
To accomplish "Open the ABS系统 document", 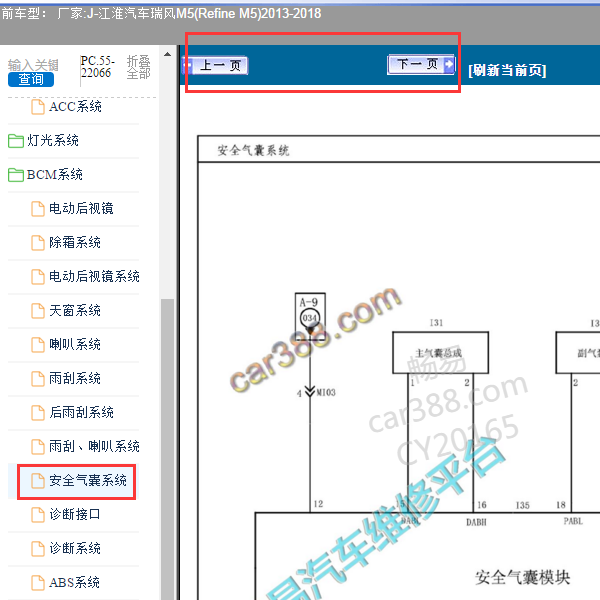I will (x=74, y=582).
